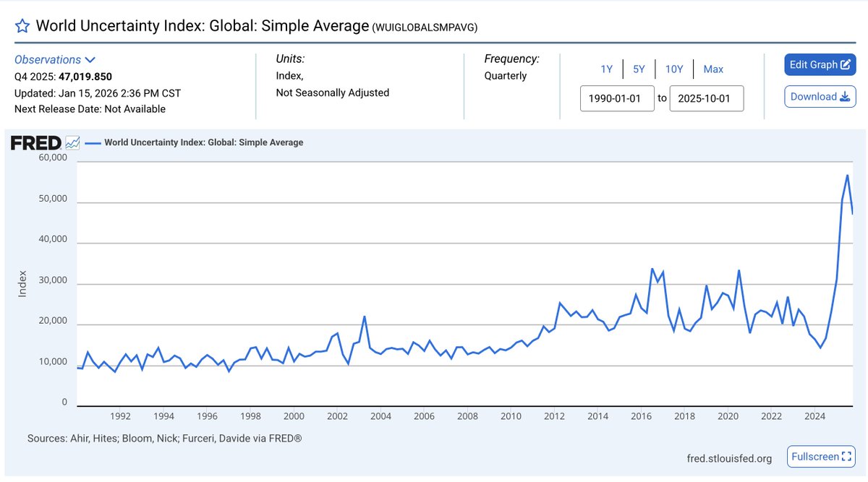The width and height of the screenshot is (868, 482).
Task: Expand the Observations dropdown
Action: (x=55, y=60)
